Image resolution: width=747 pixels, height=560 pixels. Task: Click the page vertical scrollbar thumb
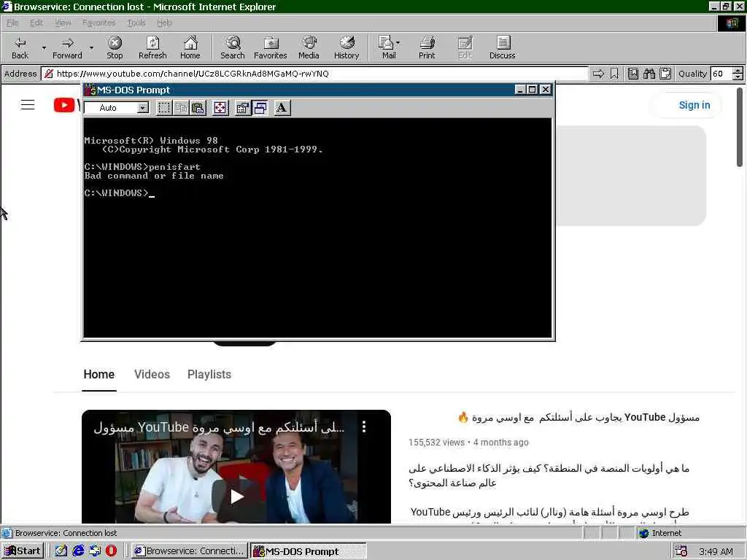pyautogui.click(x=740, y=127)
